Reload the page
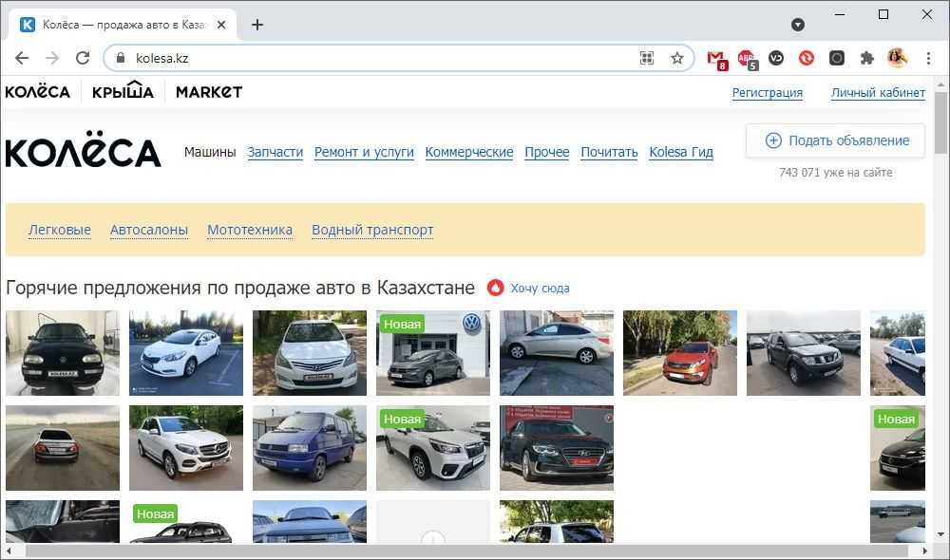Viewport: 950px width, 560px height. (83, 58)
